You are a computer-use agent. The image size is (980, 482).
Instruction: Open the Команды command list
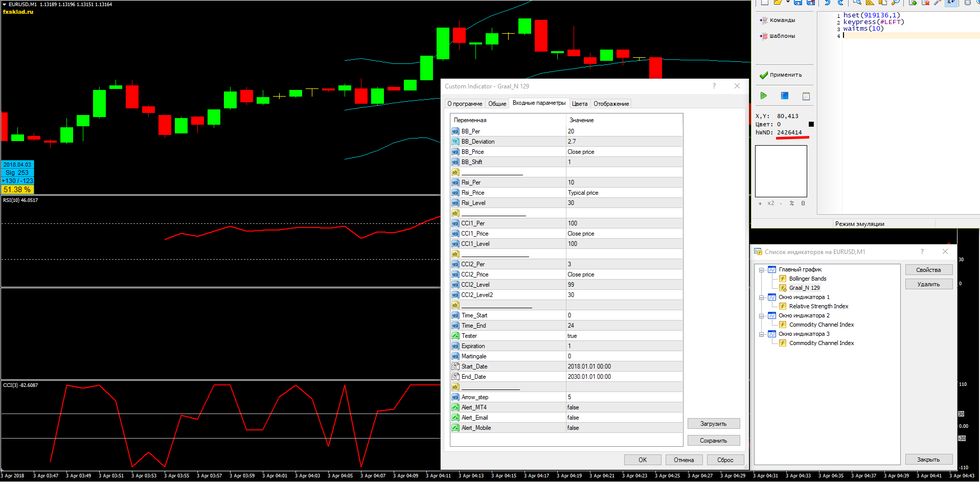778,20
